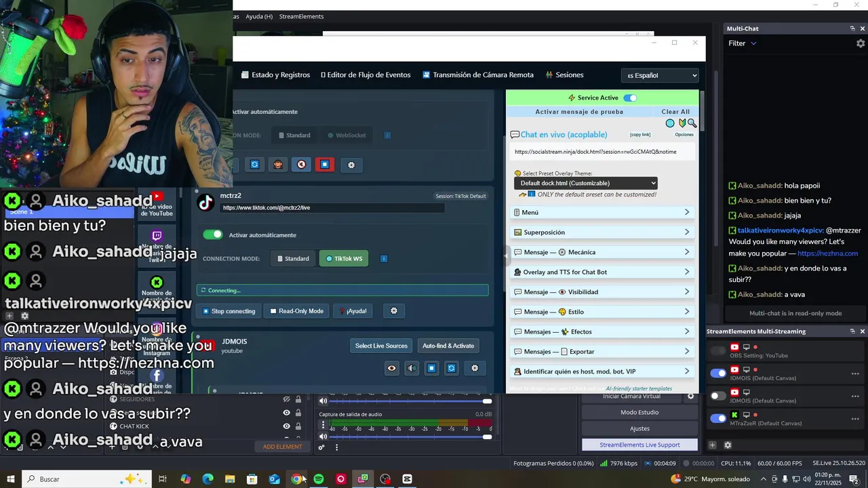Select TikTok WS connection mode
Image resolution: width=868 pixels, height=488 pixels.
[x=344, y=259]
